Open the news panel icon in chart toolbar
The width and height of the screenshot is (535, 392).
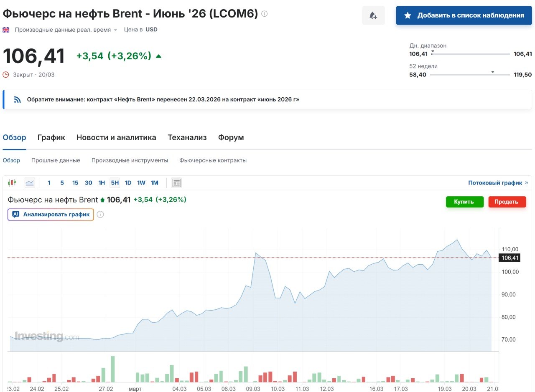[x=177, y=182]
